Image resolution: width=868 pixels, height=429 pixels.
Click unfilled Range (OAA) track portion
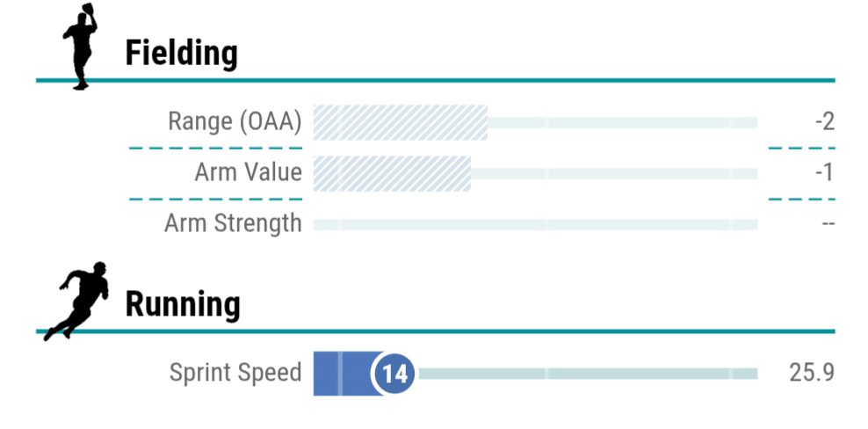click(x=622, y=122)
